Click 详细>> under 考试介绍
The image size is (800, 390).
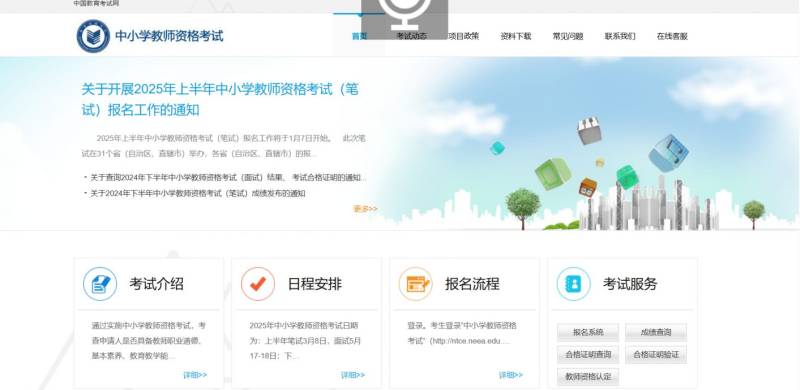coord(195,375)
